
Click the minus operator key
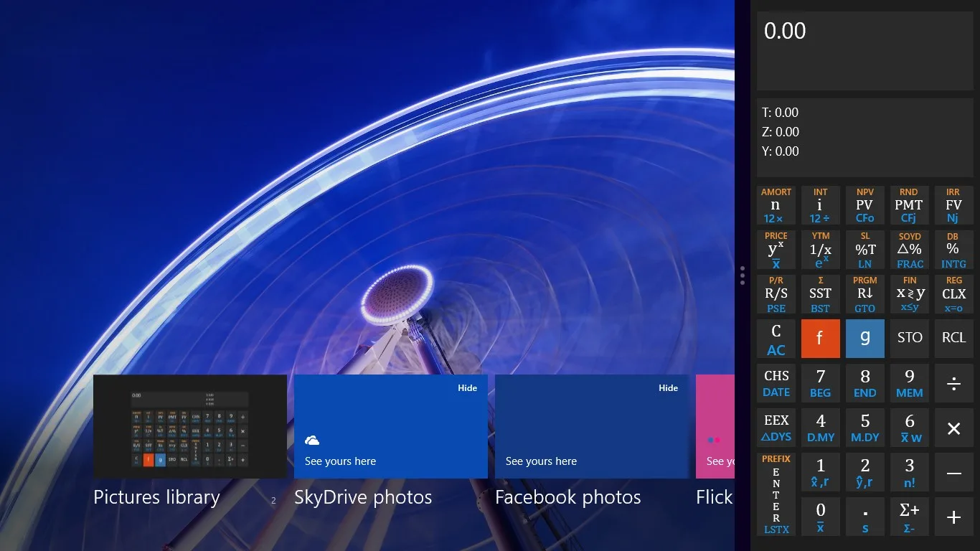953,473
